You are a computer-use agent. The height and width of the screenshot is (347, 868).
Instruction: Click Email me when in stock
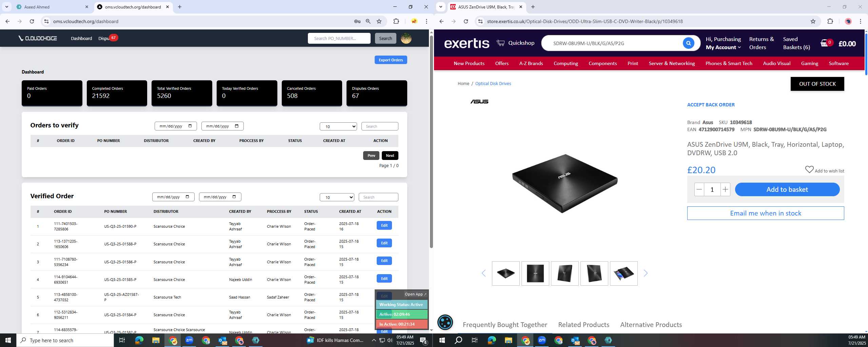(x=765, y=213)
